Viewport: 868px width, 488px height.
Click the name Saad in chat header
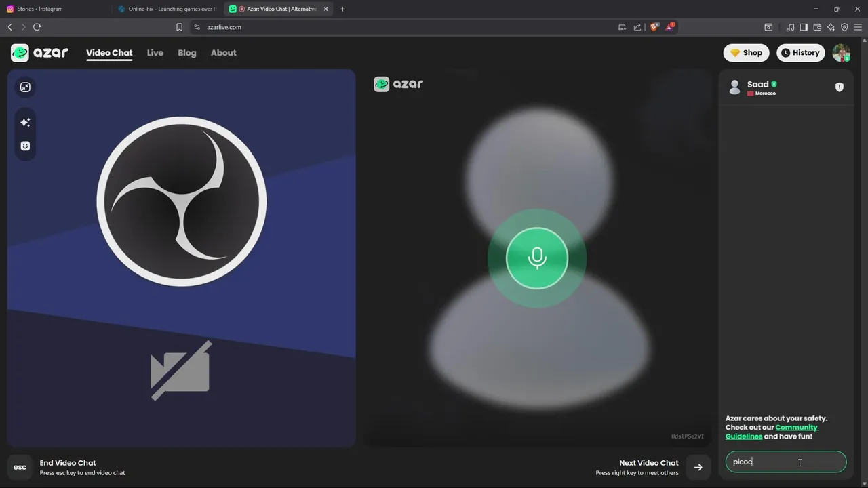(x=757, y=84)
